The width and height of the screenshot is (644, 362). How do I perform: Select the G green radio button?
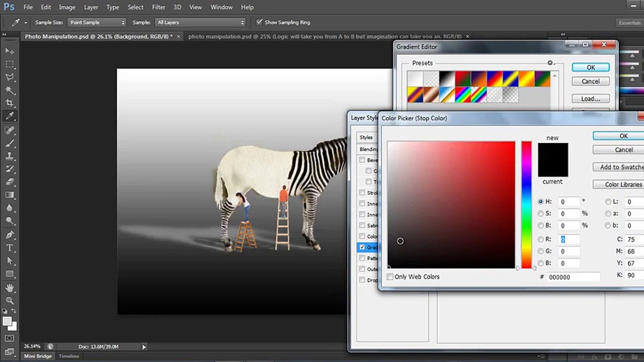[541, 251]
